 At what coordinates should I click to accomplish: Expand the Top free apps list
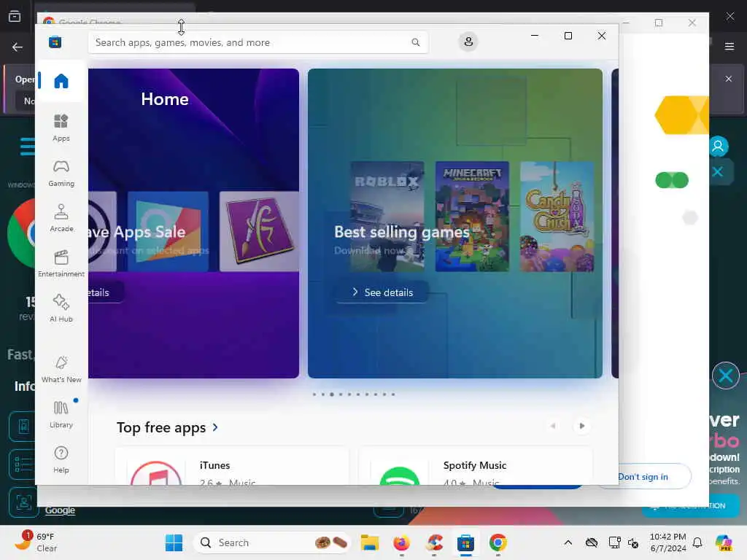coord(168,427)
